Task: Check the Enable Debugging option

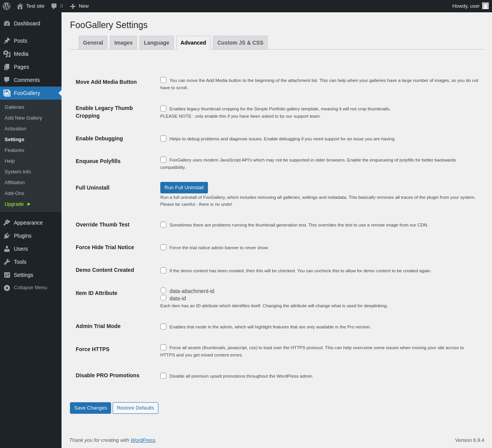Action: click(x=163, y=138)
